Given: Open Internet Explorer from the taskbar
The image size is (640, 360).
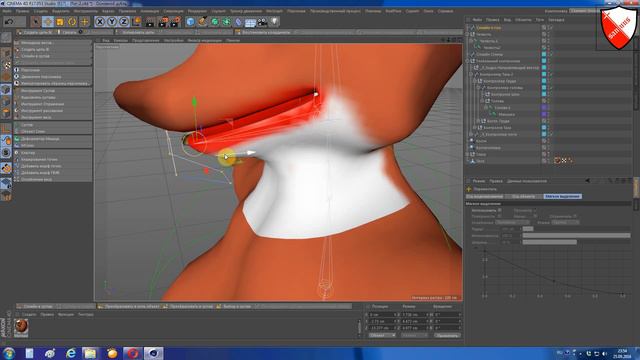Looking at the screenshot, I should point(71,353).
